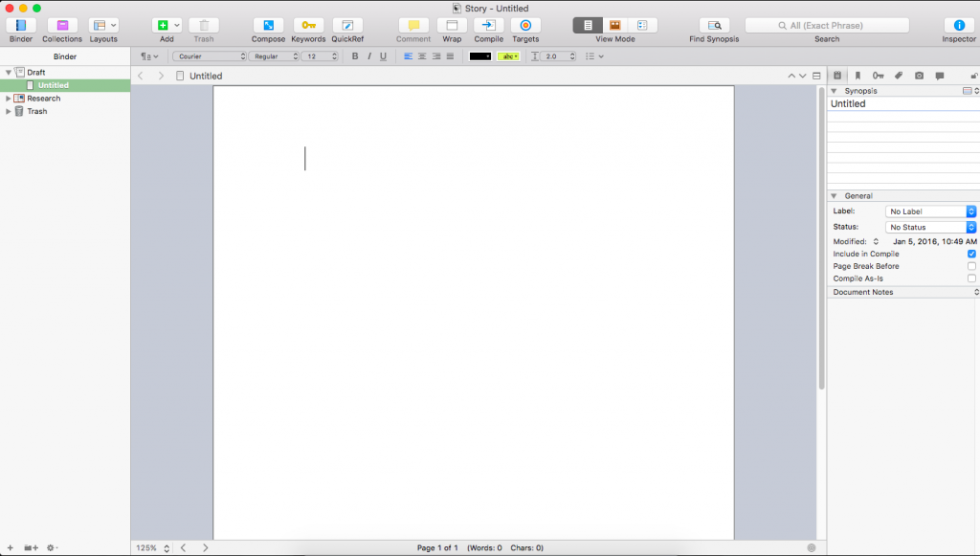Show Keywords inspector tab
This screenshot has height=556, width=980.
[x=879, y=75]
